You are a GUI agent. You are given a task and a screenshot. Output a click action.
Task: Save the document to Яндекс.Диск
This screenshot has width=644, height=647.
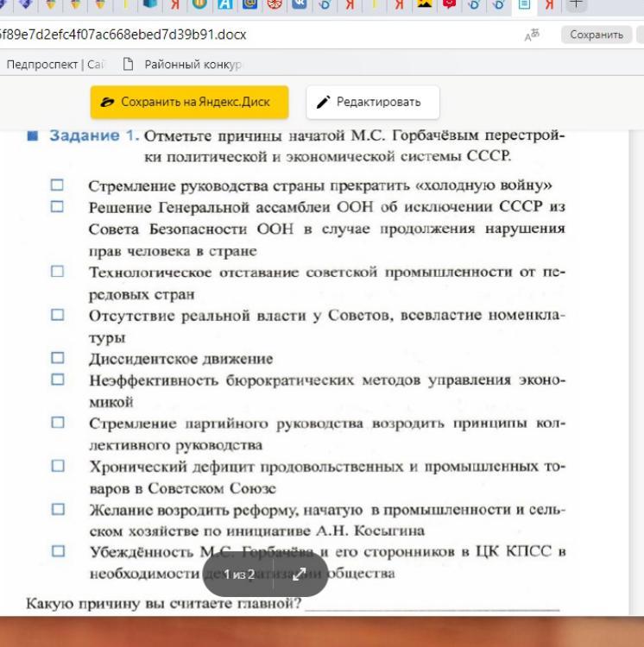tap(189, 102)
